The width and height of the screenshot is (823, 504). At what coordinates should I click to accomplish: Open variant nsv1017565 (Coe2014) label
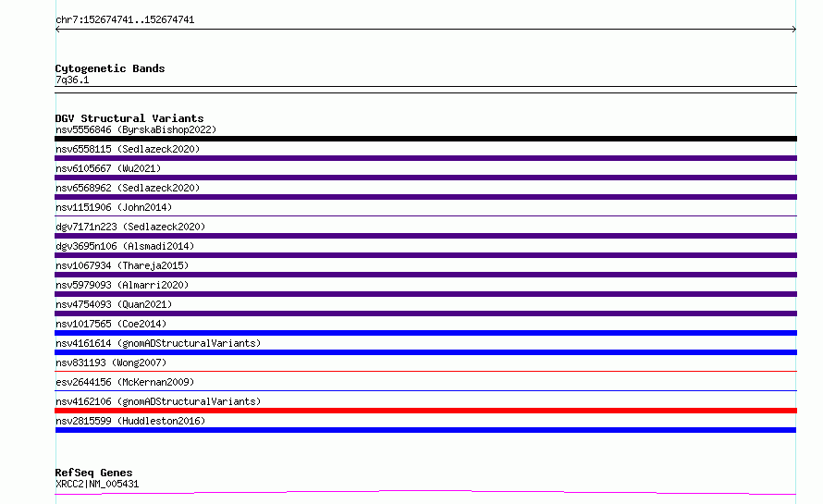coord(111,324)
